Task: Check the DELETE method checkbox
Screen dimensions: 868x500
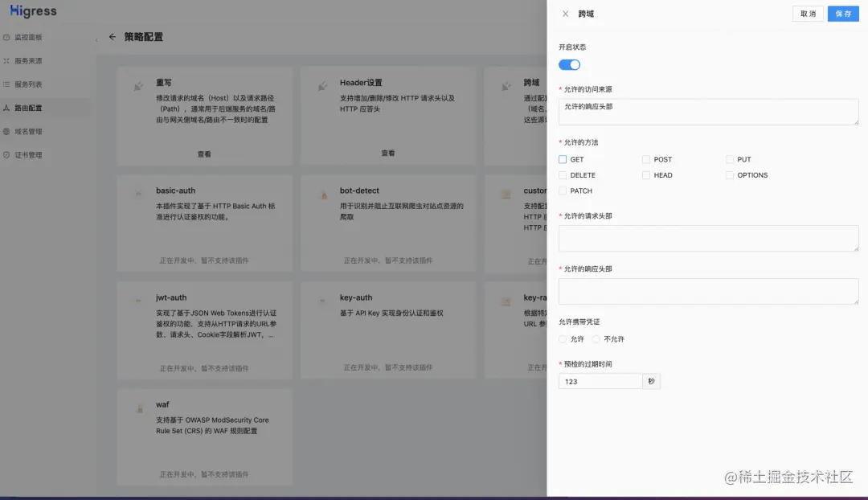Action: (x=563, y=175)
